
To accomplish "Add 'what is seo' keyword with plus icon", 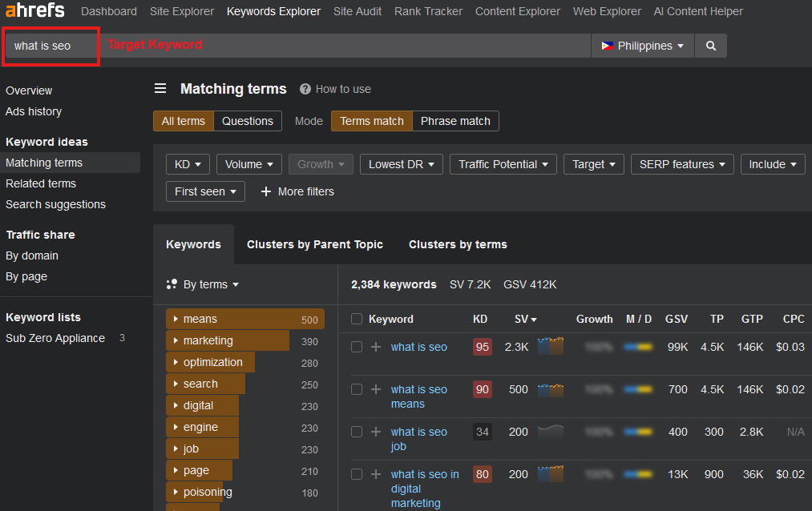I will 376,347.
